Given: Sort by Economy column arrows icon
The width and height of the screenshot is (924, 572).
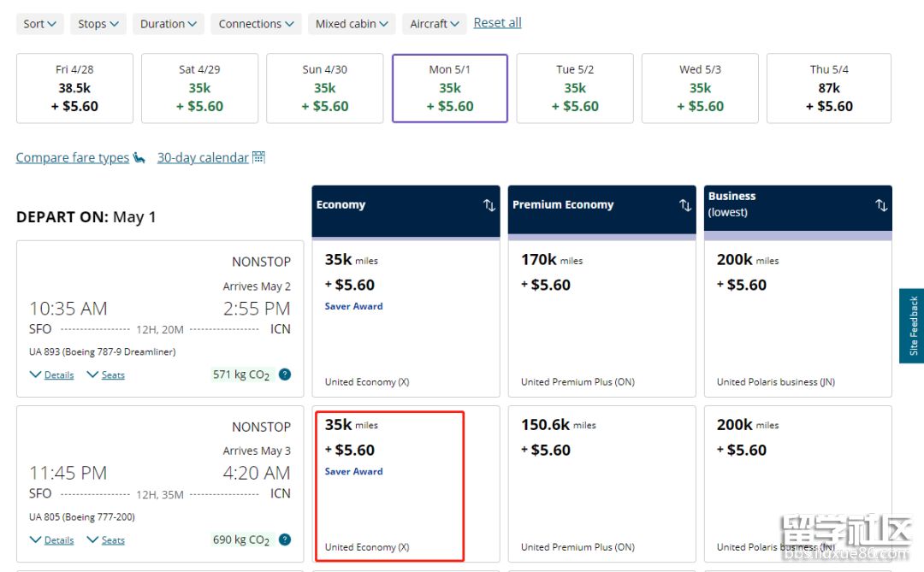Looking at the screenshot, I should (489, 205).
